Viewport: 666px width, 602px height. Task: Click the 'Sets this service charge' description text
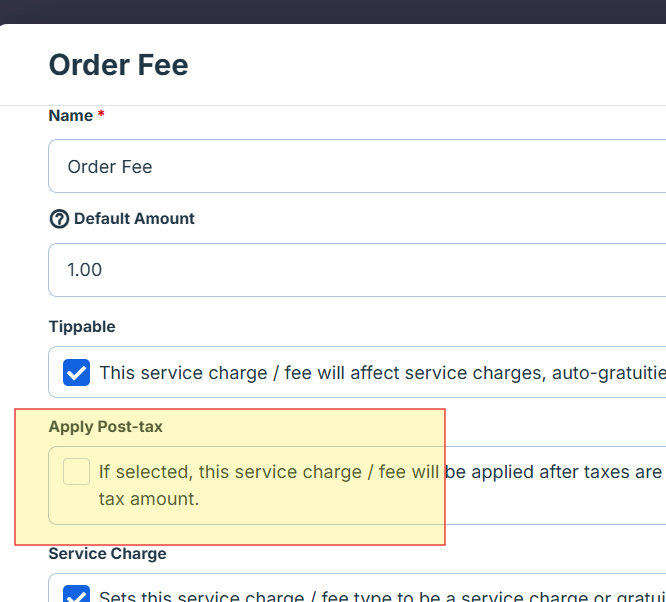coord(380,597)
